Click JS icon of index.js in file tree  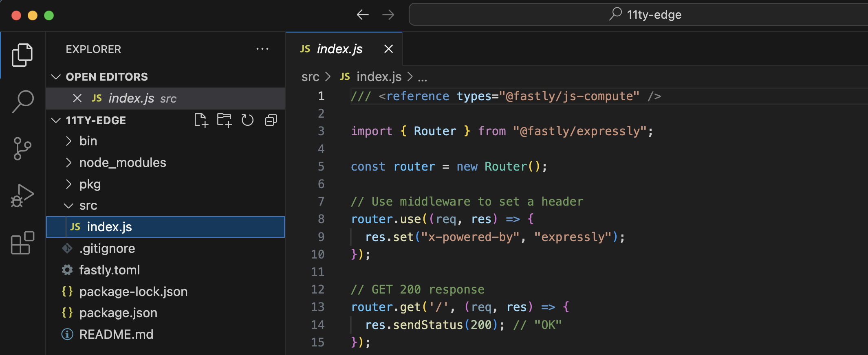click(75, 227)
